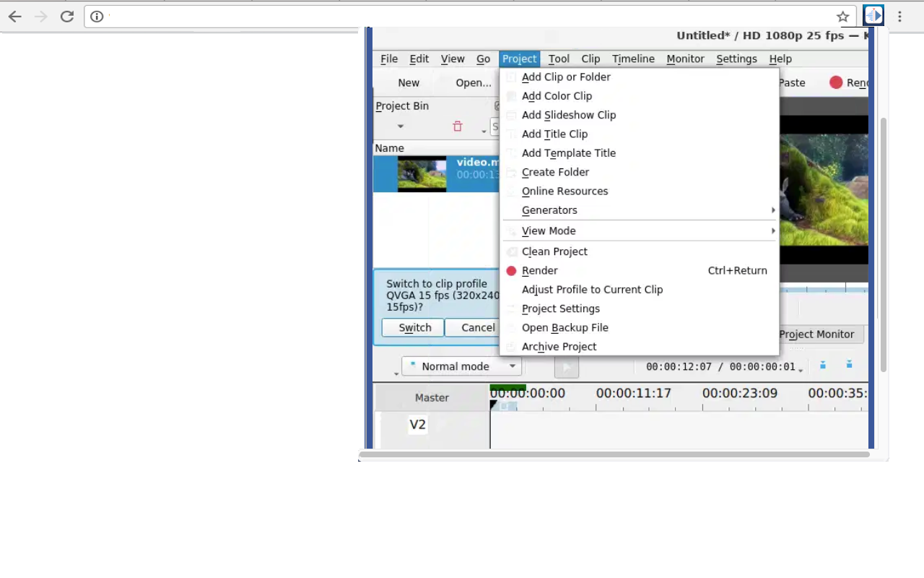Open the File menu

tap(389, 59)
